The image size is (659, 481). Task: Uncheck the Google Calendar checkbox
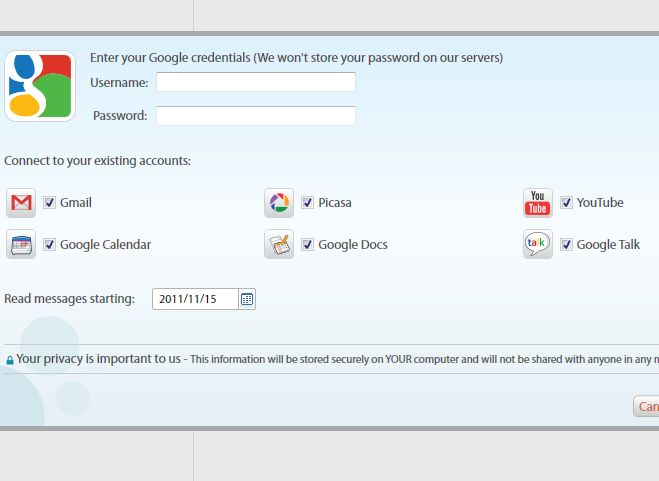50,244
